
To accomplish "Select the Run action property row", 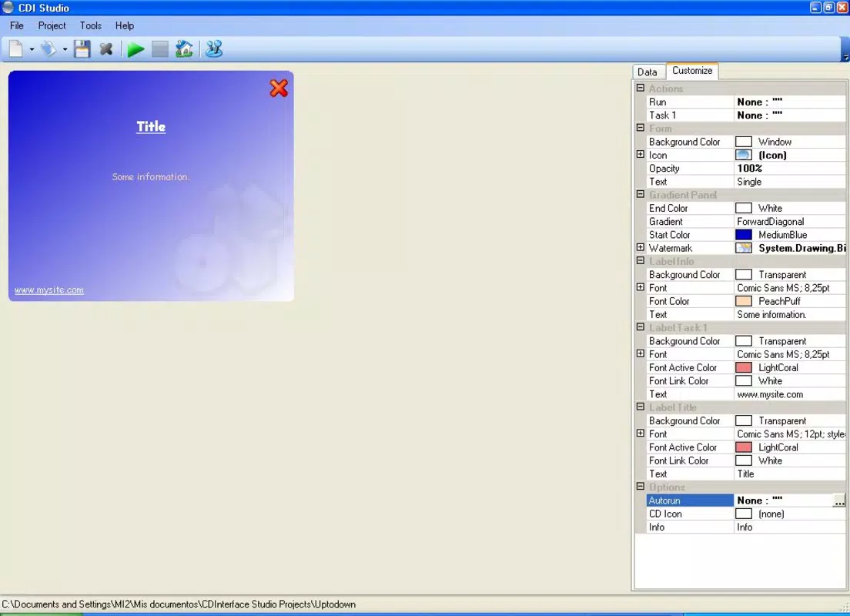I will [x=746, y=102].
